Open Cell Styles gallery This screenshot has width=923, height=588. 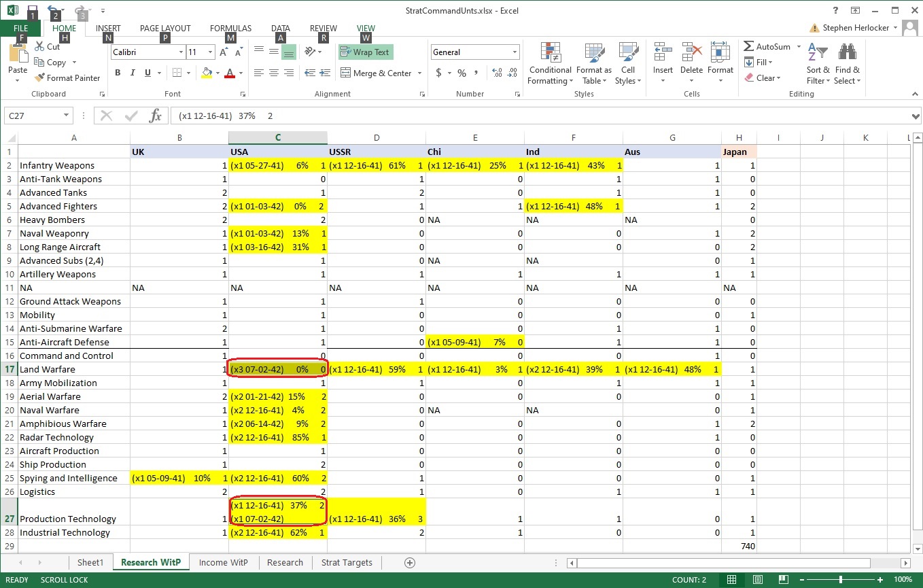tap(628, 63)
